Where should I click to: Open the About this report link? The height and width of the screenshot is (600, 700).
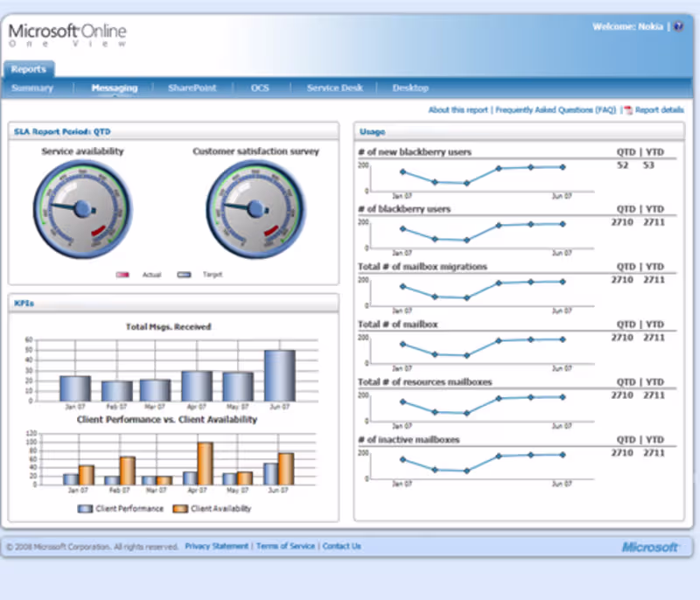[x=458, y=109]
